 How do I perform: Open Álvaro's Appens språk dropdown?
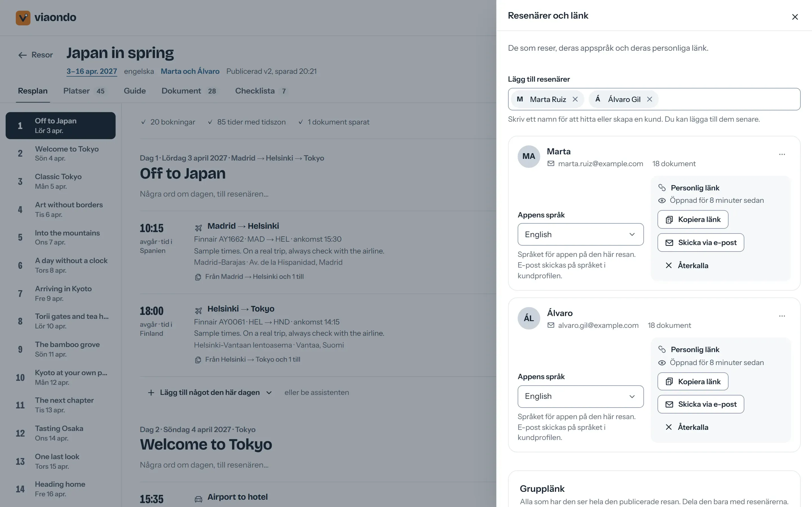coord(581,396)
